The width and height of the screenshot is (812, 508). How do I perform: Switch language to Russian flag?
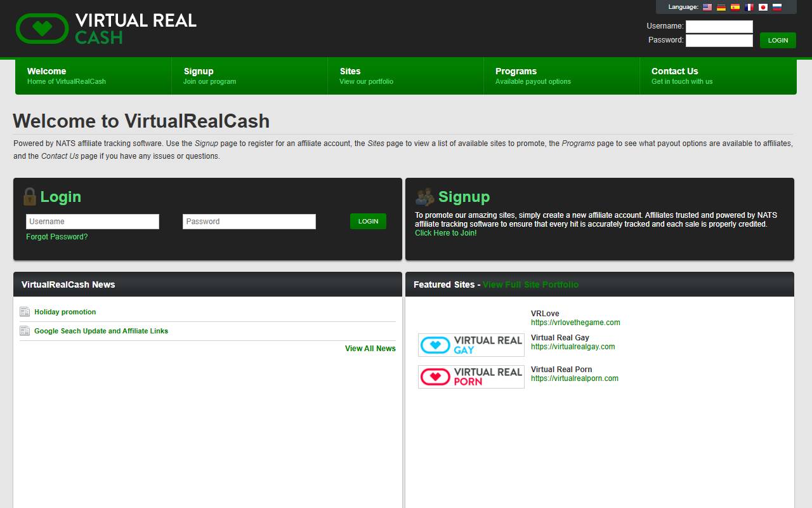[x=777, y=8]
